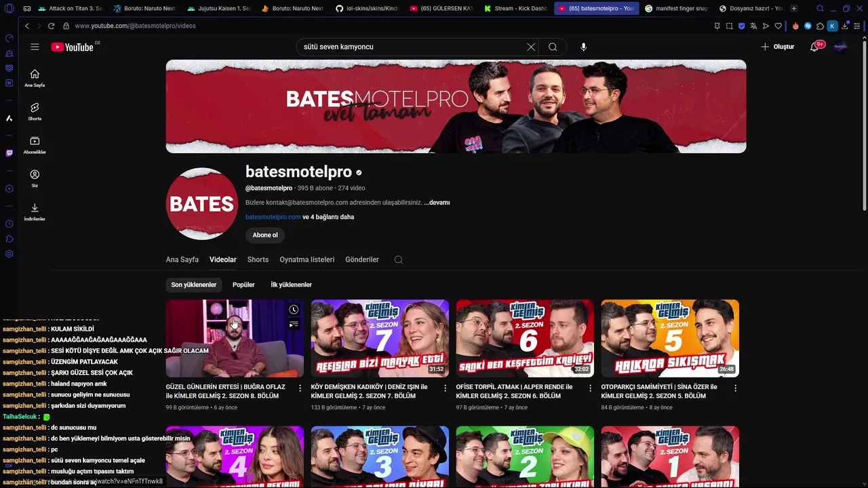Viewport: 868px width, 488px height.
Task: Open Opera sidebar settings gear
Action: [9, 253]
